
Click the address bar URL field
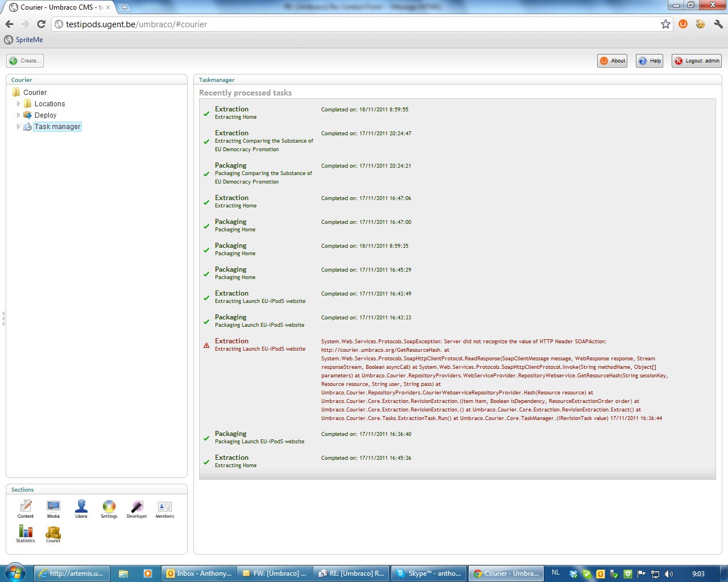[x=361, y=24]
